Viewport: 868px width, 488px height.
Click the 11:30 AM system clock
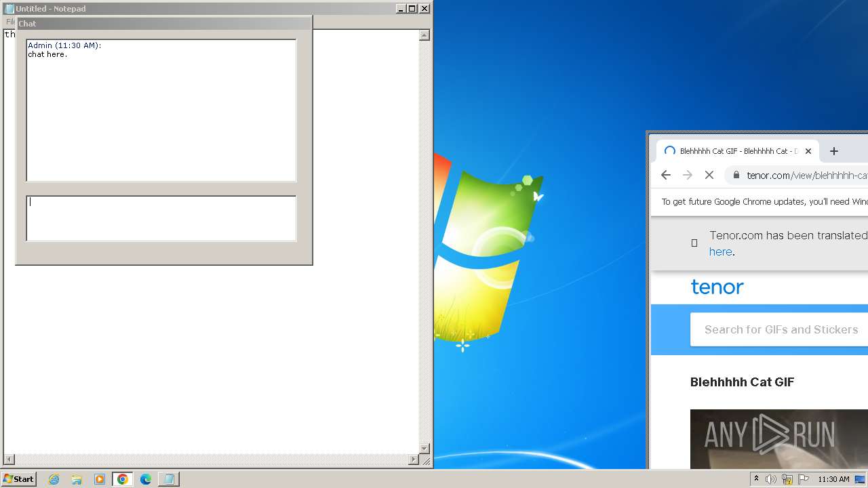click(x=833, y=479)
